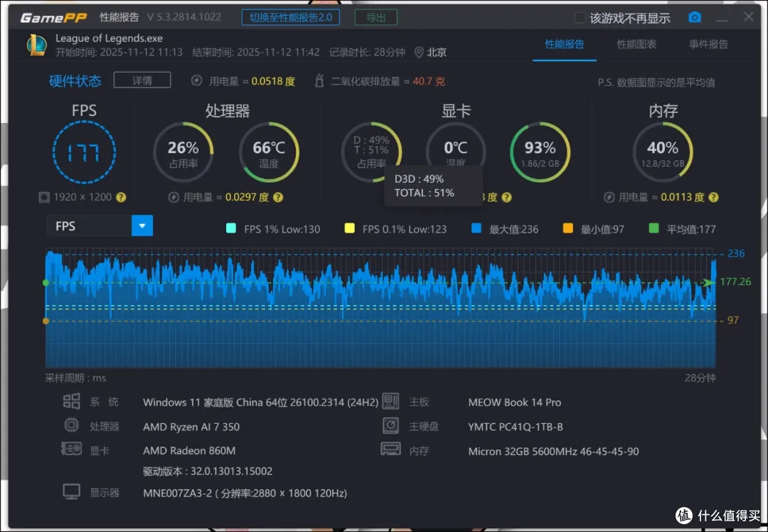
Task: Click memory power meter icon near 0.0113
Action: [609, 198]
